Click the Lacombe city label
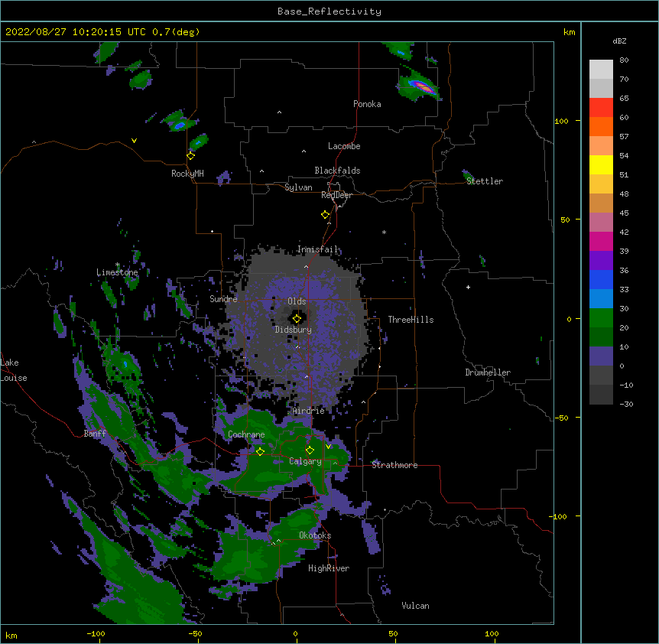The image size is (659, 644). click(344, 146)
